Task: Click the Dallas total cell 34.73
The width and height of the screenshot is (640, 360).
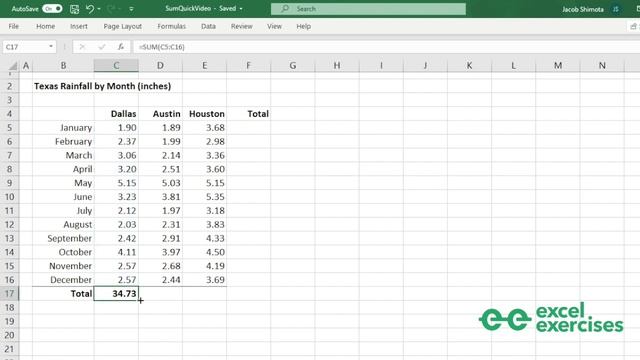Action: point(116,293)
